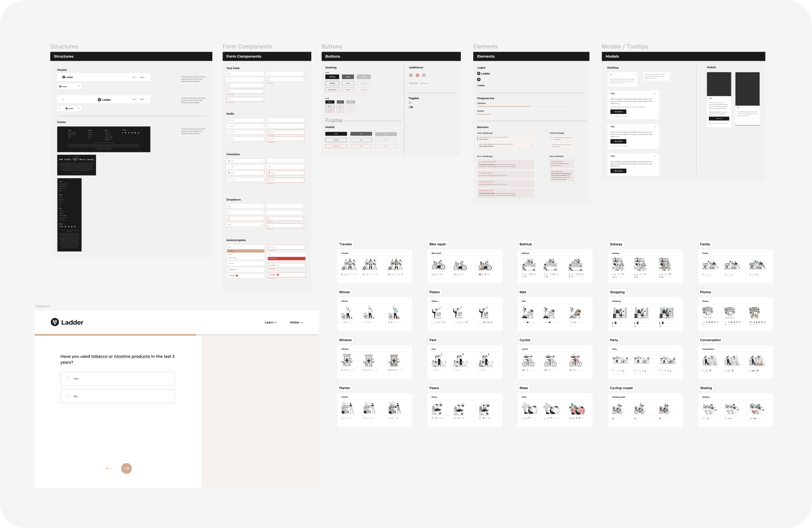Expand the first dropdown in Form Components panel
The width and height of the screenshot is (812, 528).
(245, 206)
